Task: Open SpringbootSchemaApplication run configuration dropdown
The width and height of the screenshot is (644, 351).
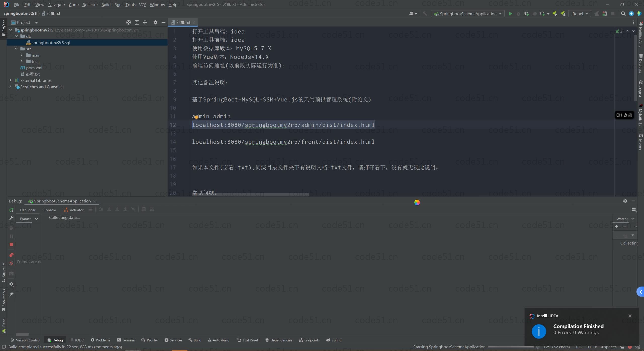Action: coord(468,14)
